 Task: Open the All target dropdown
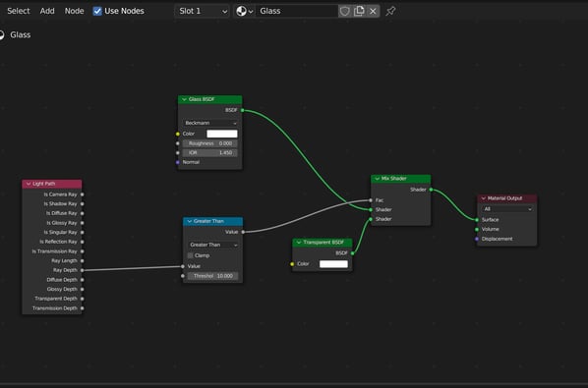(507, 209)
